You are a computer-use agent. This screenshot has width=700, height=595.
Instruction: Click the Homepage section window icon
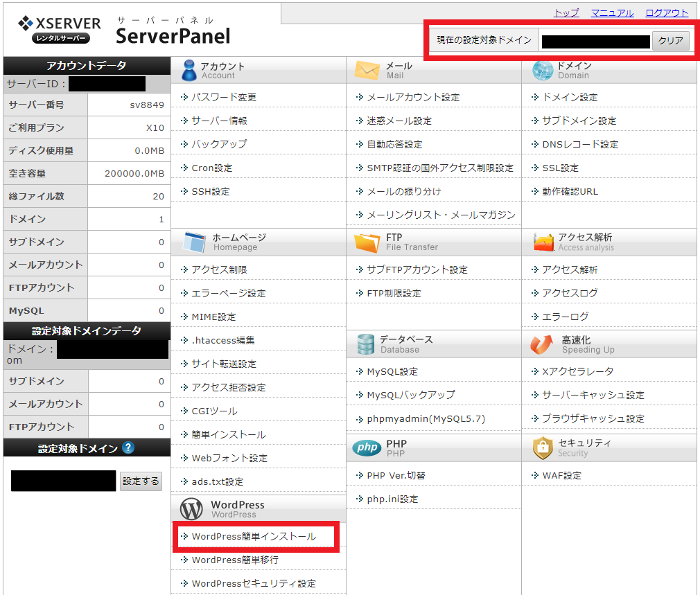[x=194, y=242]
